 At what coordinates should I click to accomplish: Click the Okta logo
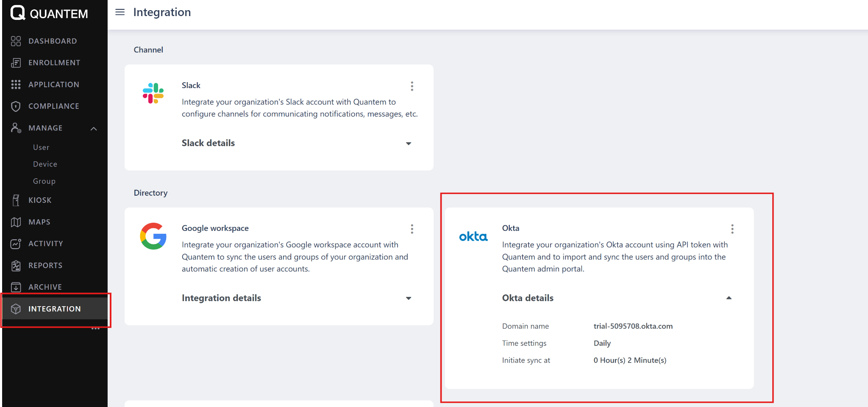coord(473,236)
